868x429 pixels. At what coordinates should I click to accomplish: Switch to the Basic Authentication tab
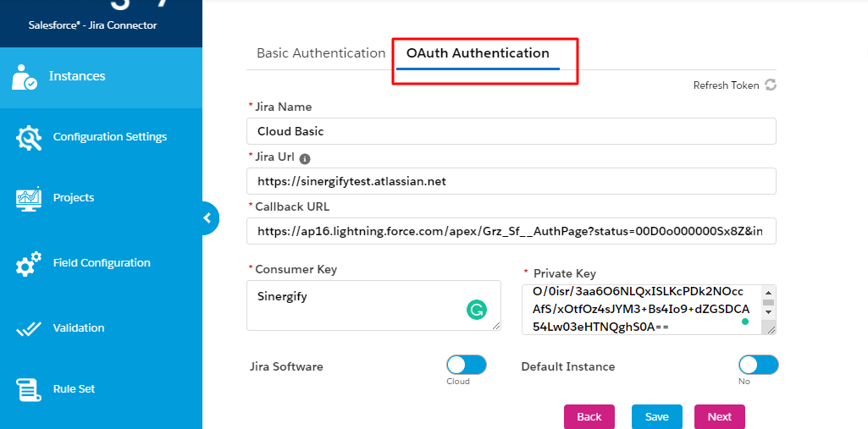tap(321, 53)
